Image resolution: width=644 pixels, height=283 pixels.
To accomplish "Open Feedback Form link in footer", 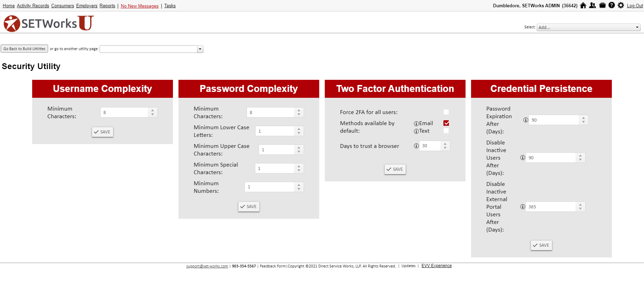I will 273,266.
